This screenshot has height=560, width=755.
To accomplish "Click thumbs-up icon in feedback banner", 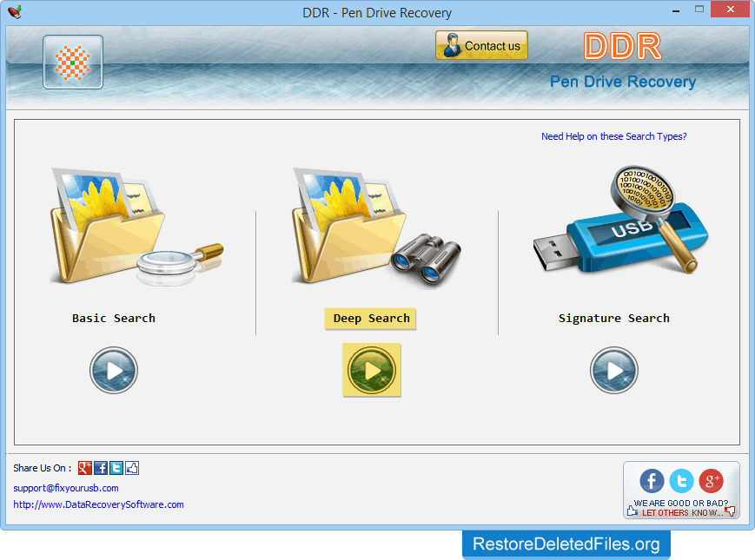I will tap(632, 511).
